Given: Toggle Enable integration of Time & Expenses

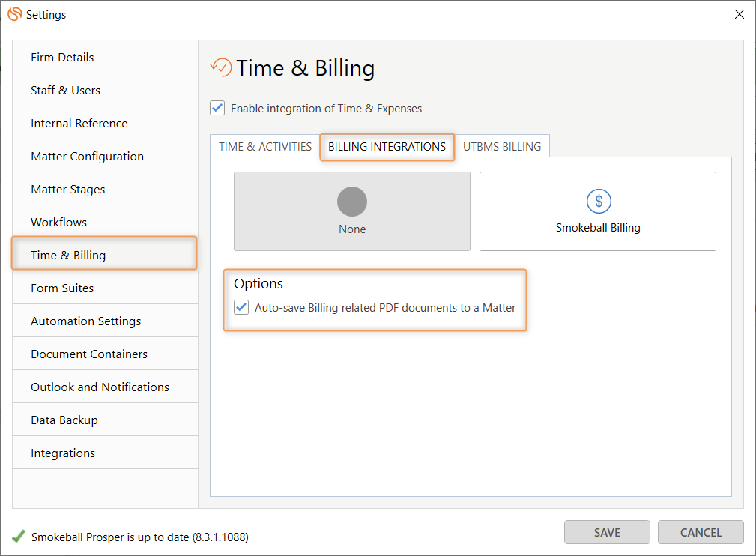Looking at the screenshot, I should click(x=217, y=108).
